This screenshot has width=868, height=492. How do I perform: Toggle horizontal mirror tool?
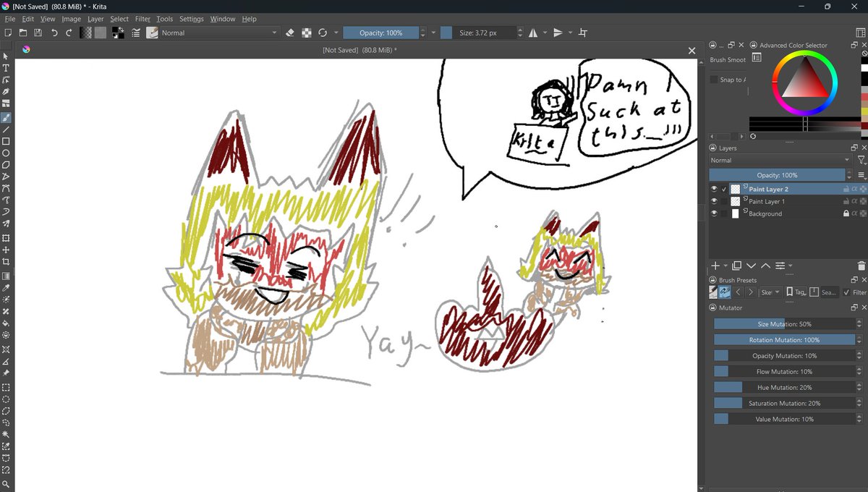(533, 33)
